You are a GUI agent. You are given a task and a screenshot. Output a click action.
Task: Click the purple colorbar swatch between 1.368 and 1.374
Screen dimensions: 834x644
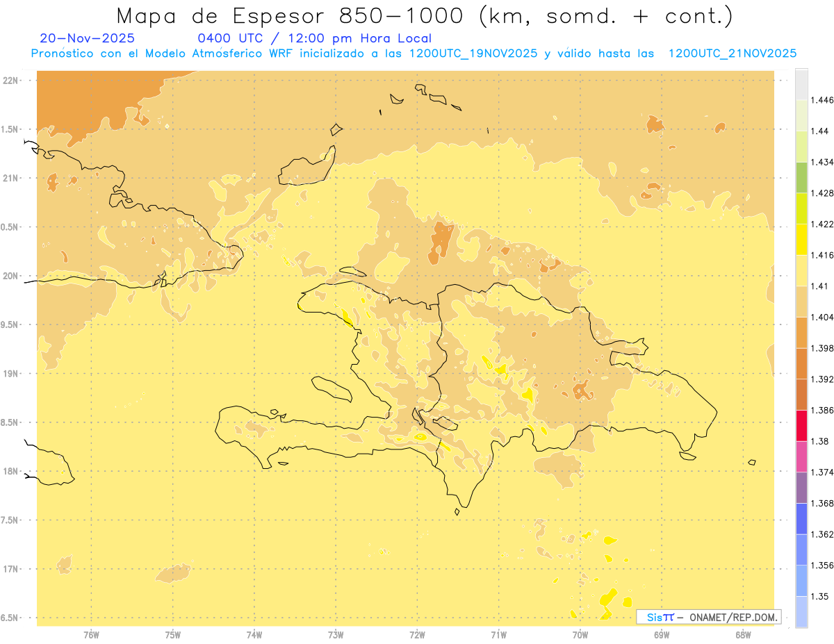click(801, 488)
